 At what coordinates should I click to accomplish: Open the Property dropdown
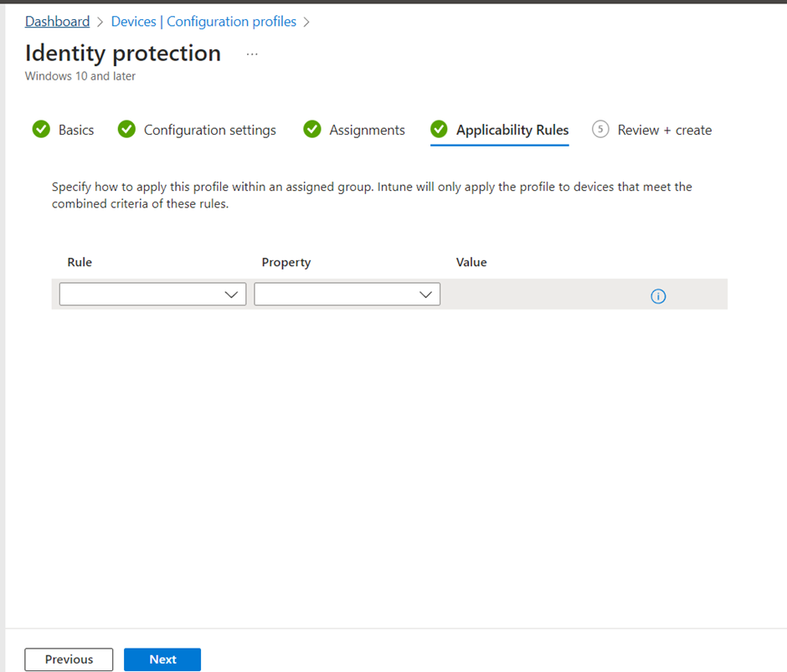[347, 294]
